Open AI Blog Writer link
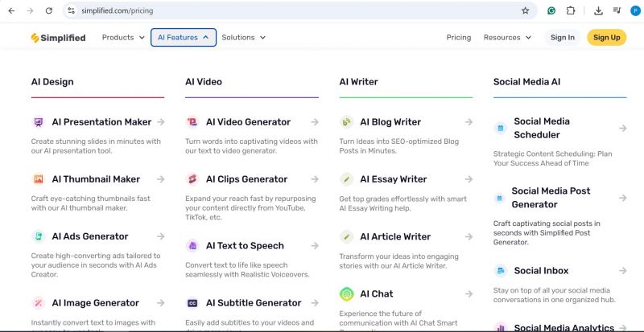 [390, 122]
